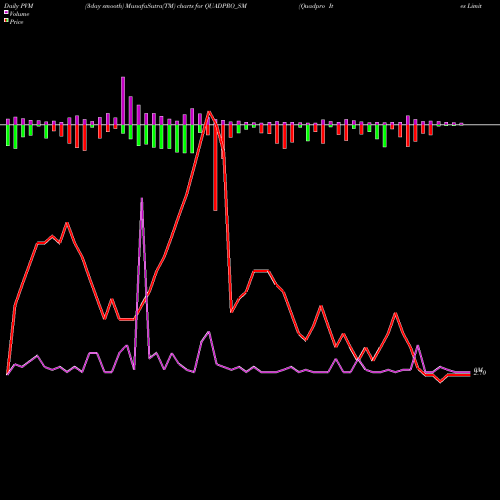Click the Volume legend color swatch
This screenshot has height=500, width=500.
click(6, 12)
